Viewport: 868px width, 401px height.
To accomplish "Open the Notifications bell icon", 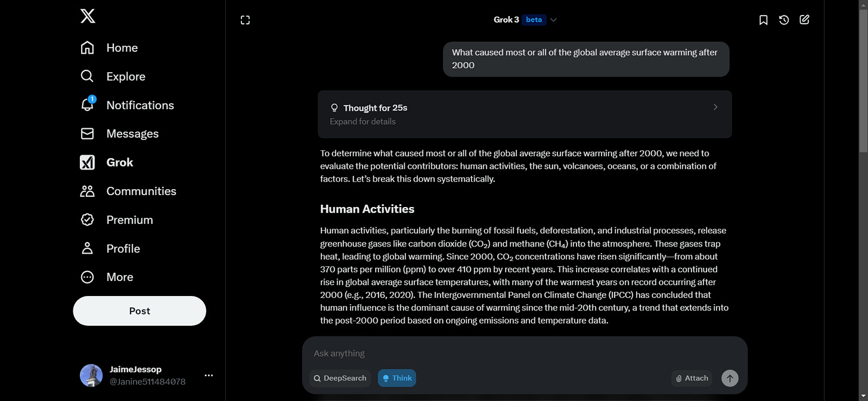I will [87, 104].
